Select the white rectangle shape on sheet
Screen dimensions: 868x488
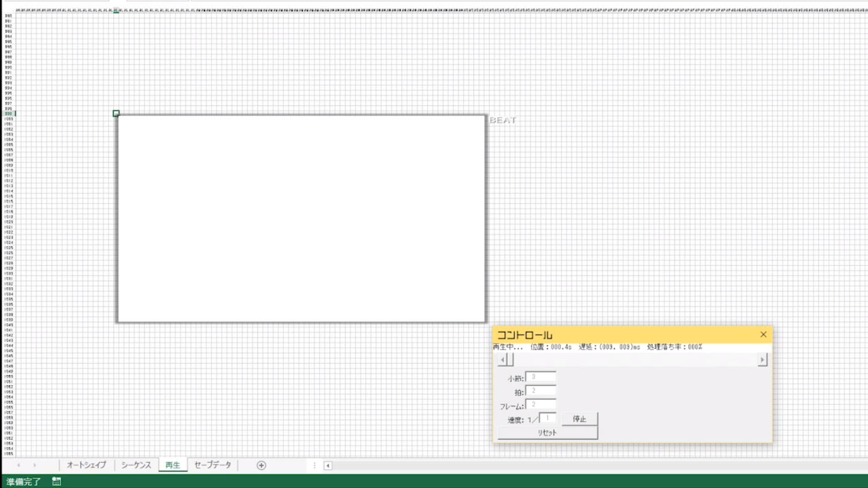[x=301, y=218]
